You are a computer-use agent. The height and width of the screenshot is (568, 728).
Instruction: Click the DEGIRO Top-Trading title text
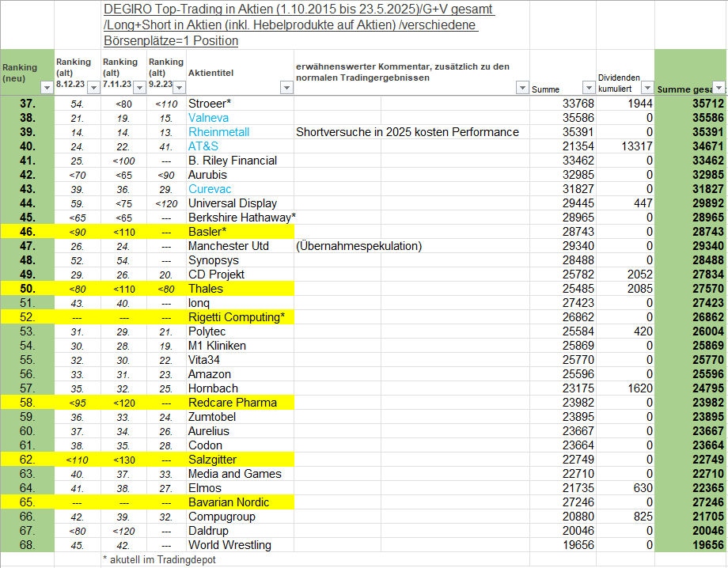point(299,25)
